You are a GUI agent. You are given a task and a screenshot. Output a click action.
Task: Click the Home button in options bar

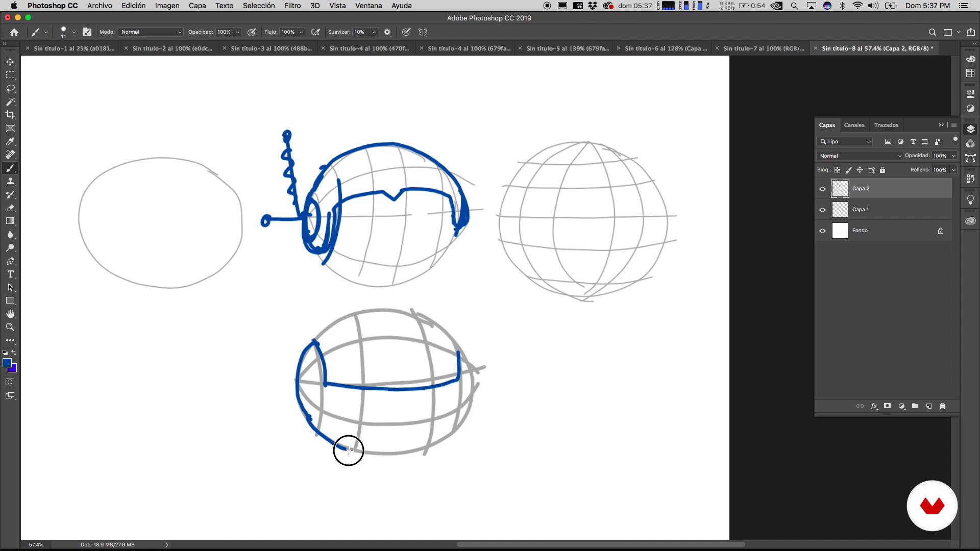click(14, 32)
